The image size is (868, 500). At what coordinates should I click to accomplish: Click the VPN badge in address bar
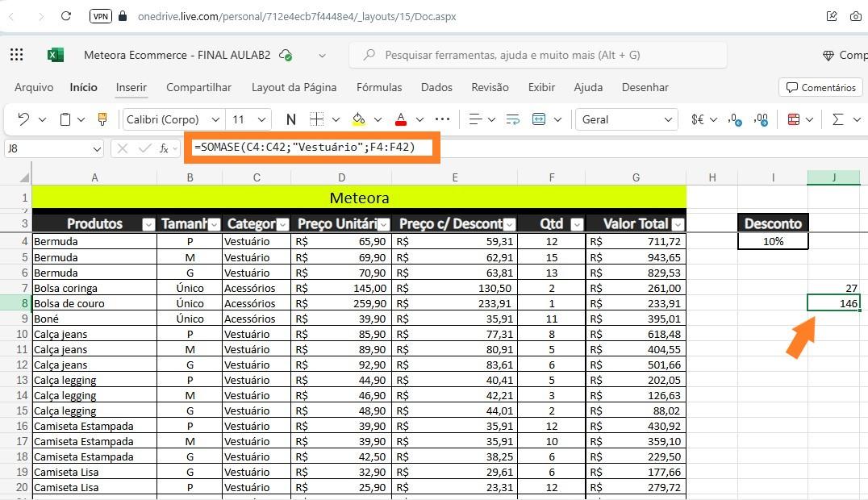[101, 16]
